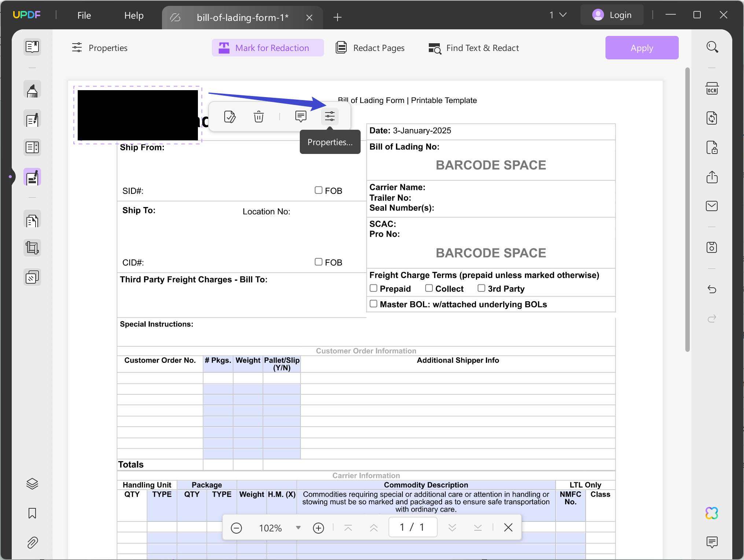The image size is (744, 560).
Task: Open the Share panel
Action: click(x=712, y=177)
